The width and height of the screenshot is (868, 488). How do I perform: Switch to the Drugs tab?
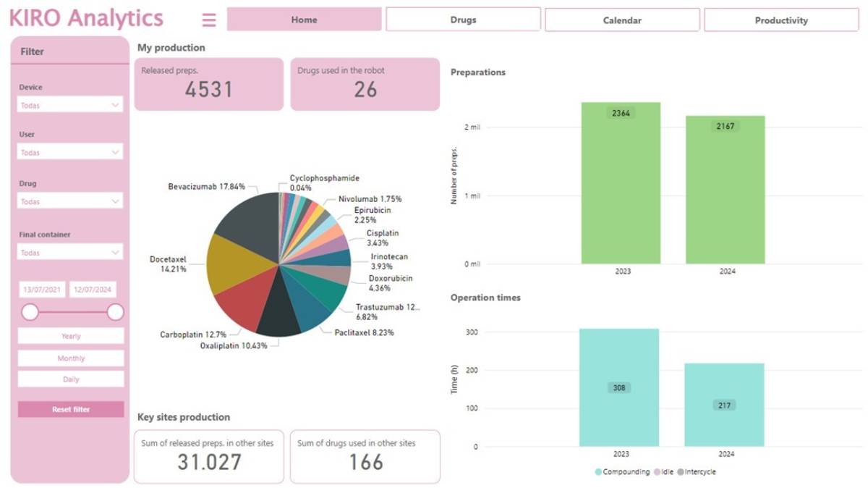[463, 20]
